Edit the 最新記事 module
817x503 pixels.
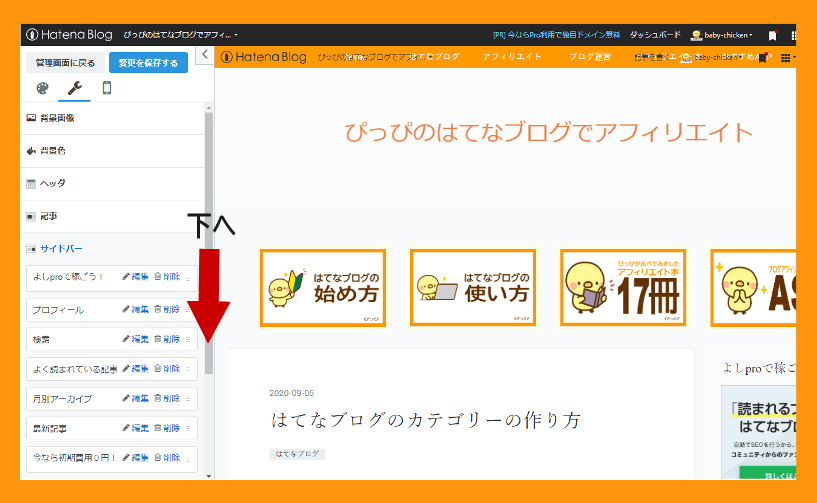coord(135,428)
